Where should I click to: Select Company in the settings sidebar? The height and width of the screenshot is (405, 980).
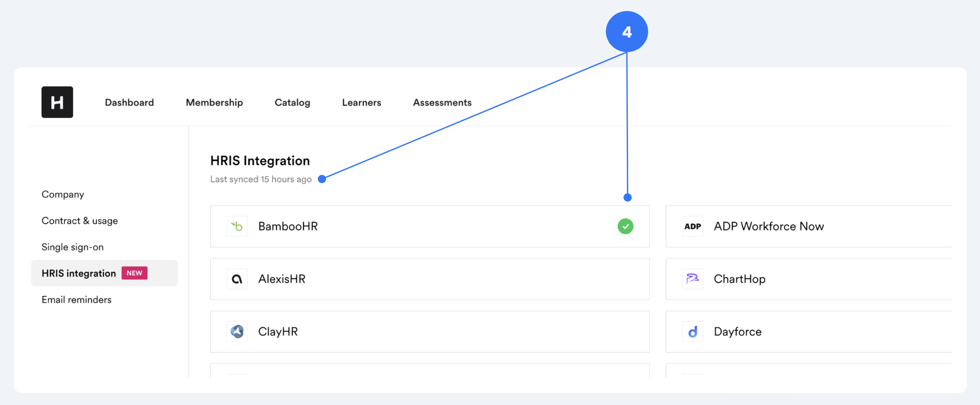point(63,194)
